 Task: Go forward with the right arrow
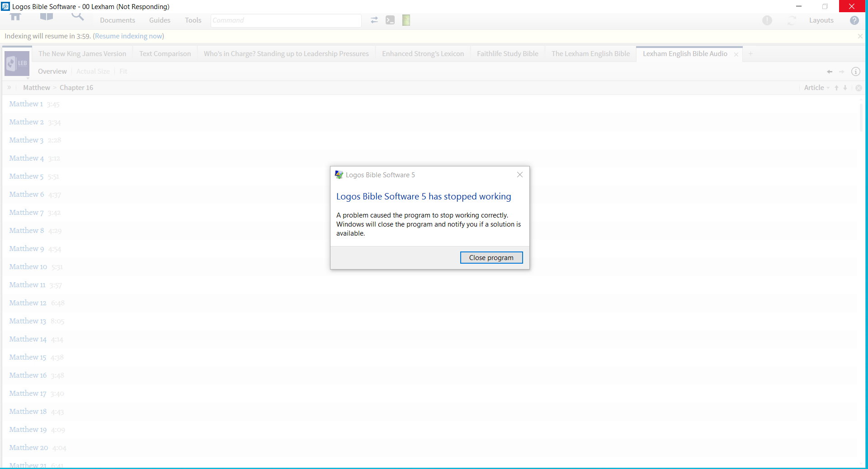841,71
